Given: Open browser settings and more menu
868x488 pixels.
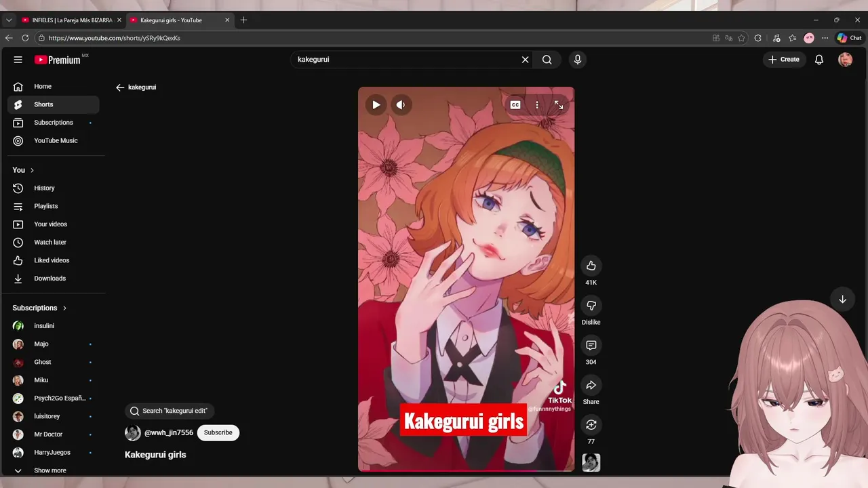Looking at the screenshot, I should coord(825,38).
